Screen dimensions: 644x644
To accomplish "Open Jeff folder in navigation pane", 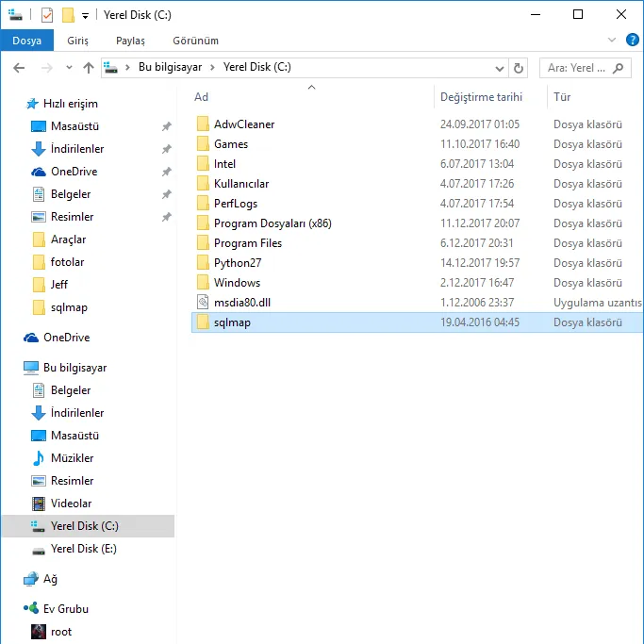I will click(x=58, y=284).
